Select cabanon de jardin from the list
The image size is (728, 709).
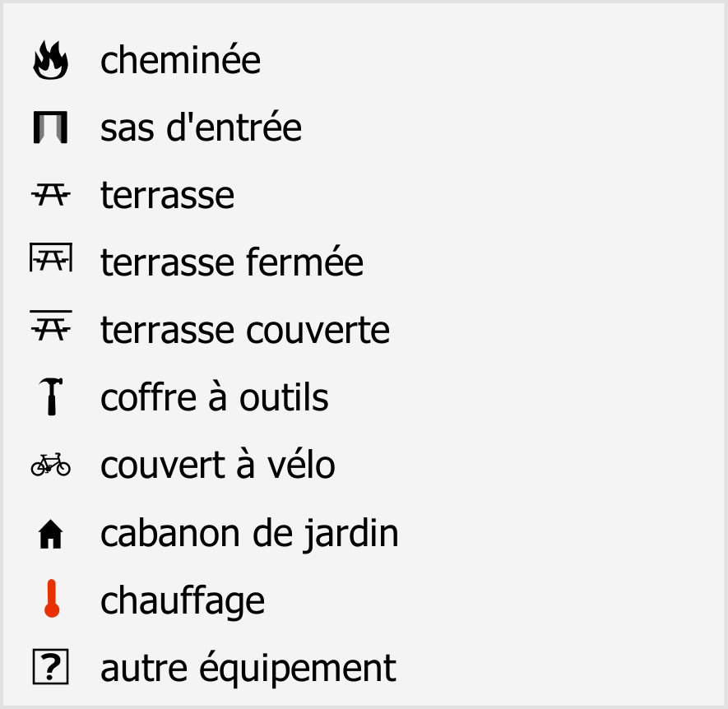(250, 534)
